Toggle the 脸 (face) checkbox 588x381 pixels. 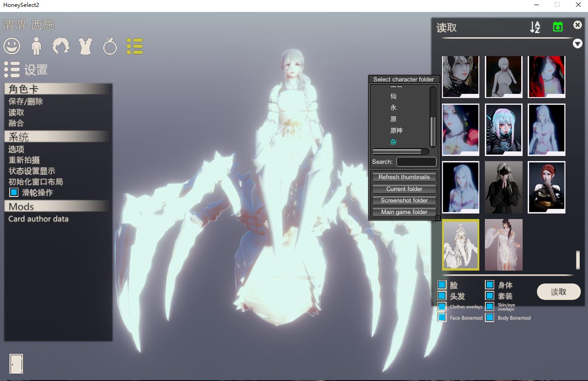(442, 285)
